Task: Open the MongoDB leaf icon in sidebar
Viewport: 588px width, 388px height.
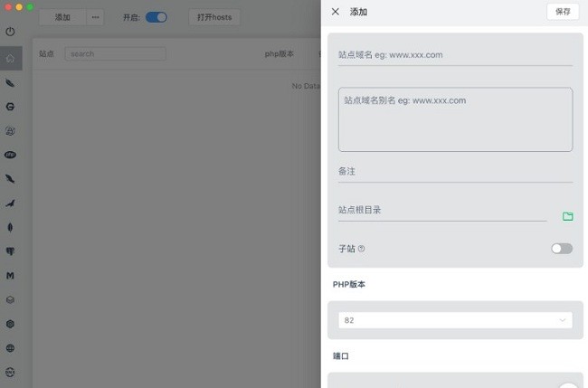Action: click(x=10, y=227)
